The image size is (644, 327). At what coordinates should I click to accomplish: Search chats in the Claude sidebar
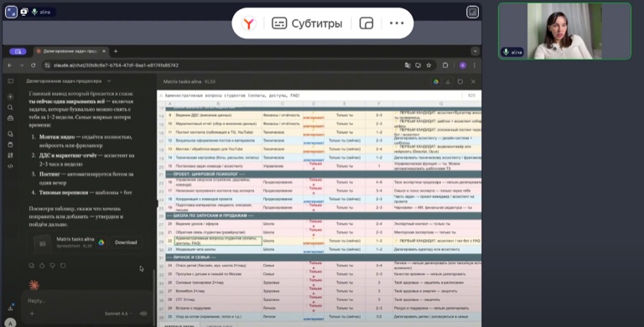(x=10, y=107)
